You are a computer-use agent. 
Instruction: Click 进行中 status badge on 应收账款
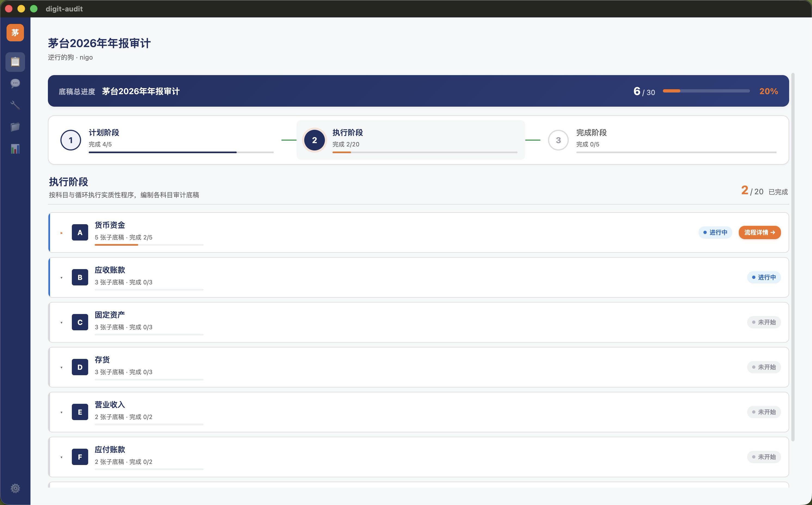coord(764,277)
